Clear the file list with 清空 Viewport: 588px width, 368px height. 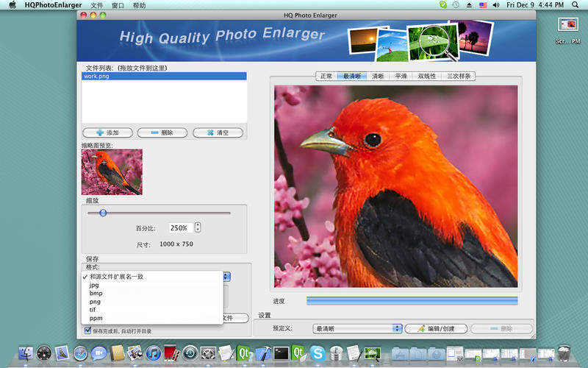coord(218,132)
